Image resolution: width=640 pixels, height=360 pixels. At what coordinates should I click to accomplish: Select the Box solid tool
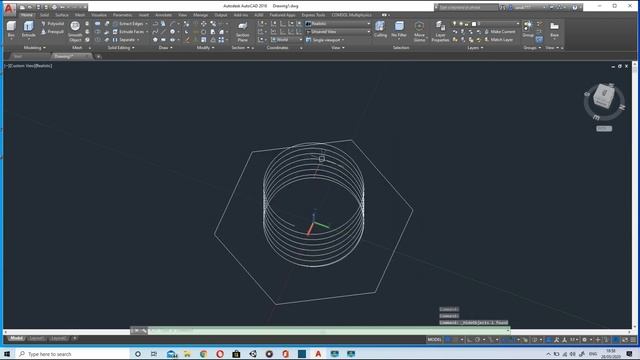pyautogui.click(x=11, y=29)
